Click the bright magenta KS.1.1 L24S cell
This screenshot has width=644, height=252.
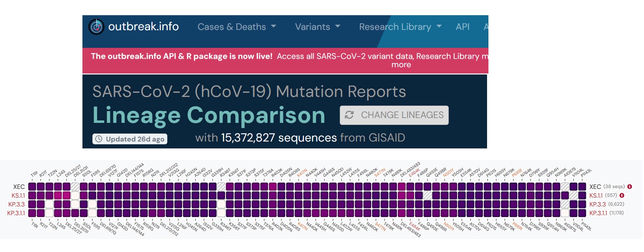pos(58,195)
